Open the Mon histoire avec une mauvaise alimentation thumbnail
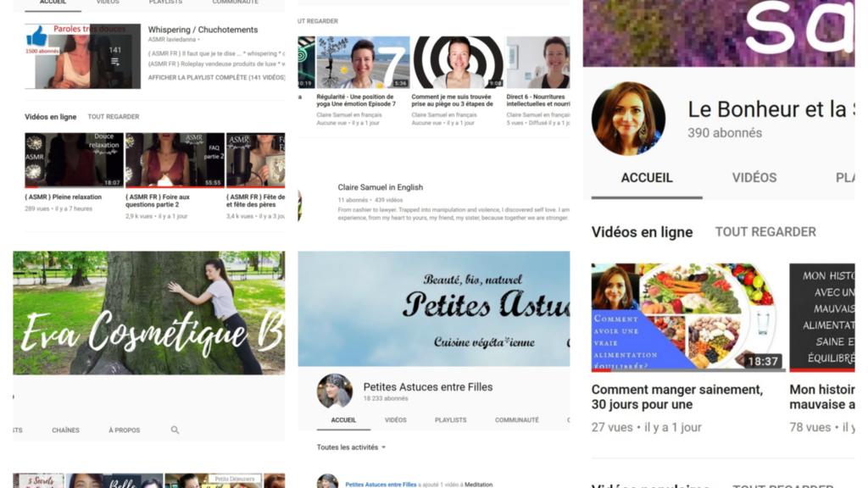This screenshot has width=868, height=488. pos(822,317)
